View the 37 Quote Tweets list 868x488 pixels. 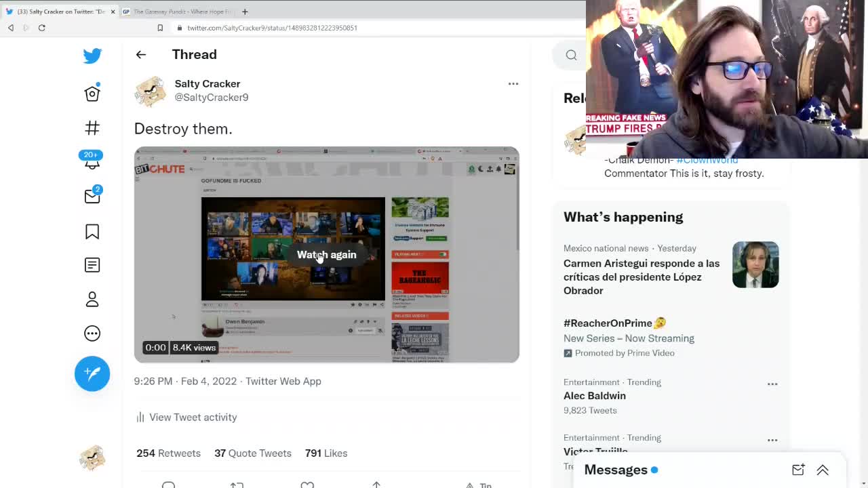coord(253,453)
